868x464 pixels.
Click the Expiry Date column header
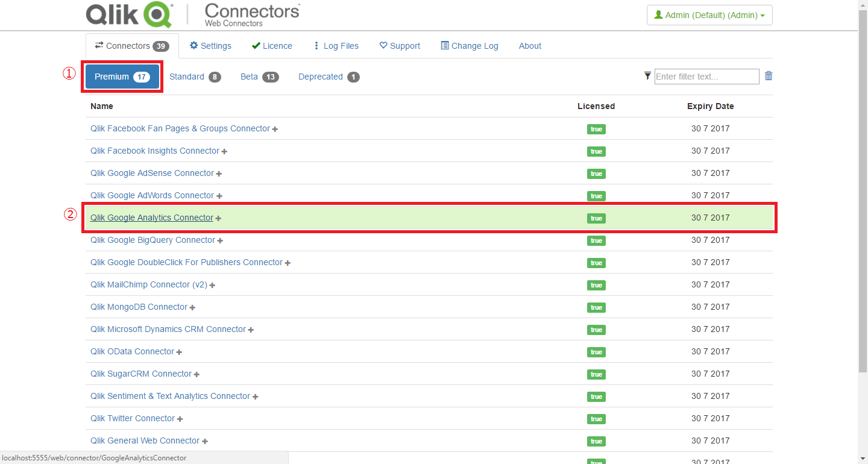click(711, 106)
